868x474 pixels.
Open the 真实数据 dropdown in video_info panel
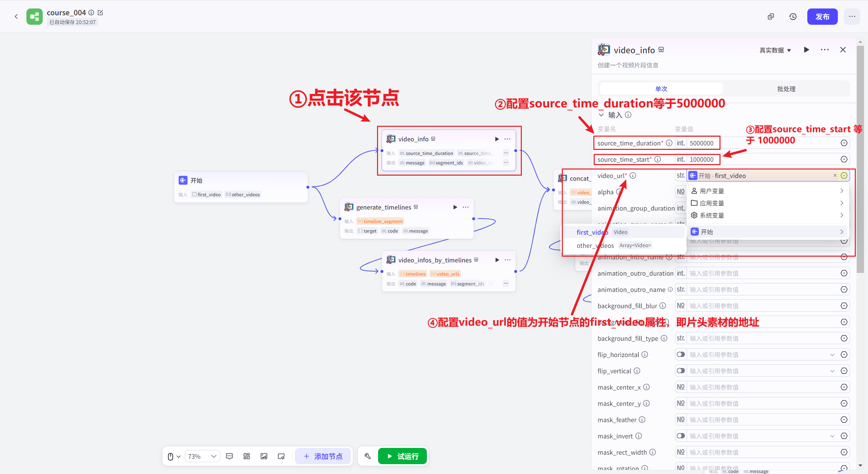point(775,50)
